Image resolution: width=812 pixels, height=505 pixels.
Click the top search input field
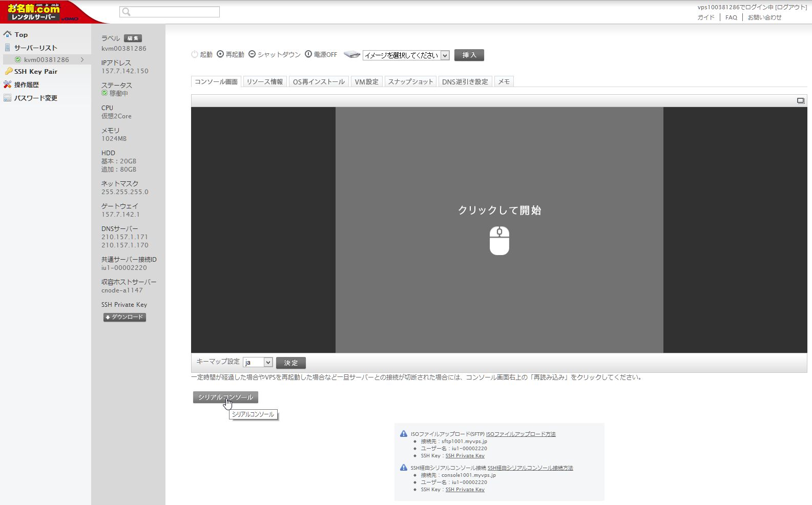[x=170, y=12]
